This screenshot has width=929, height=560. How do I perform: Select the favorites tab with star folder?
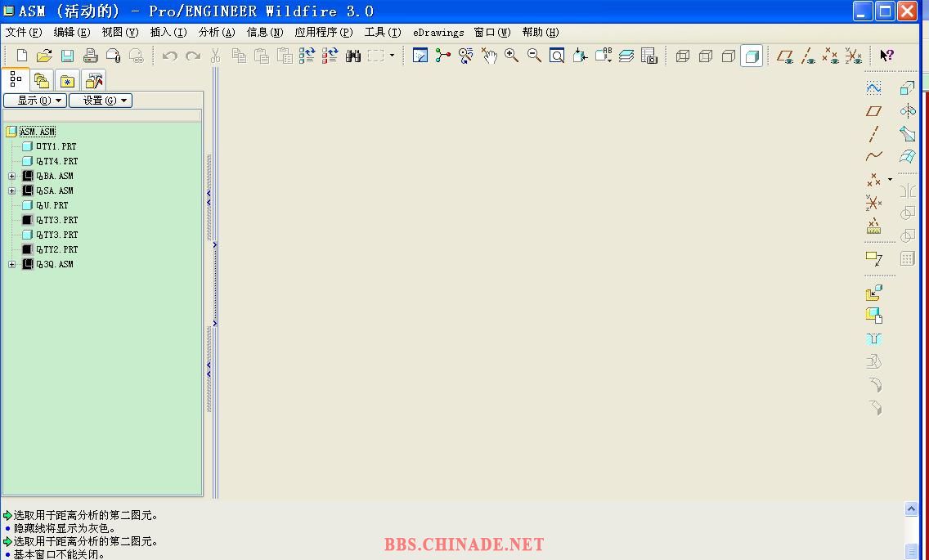(68, 81)
